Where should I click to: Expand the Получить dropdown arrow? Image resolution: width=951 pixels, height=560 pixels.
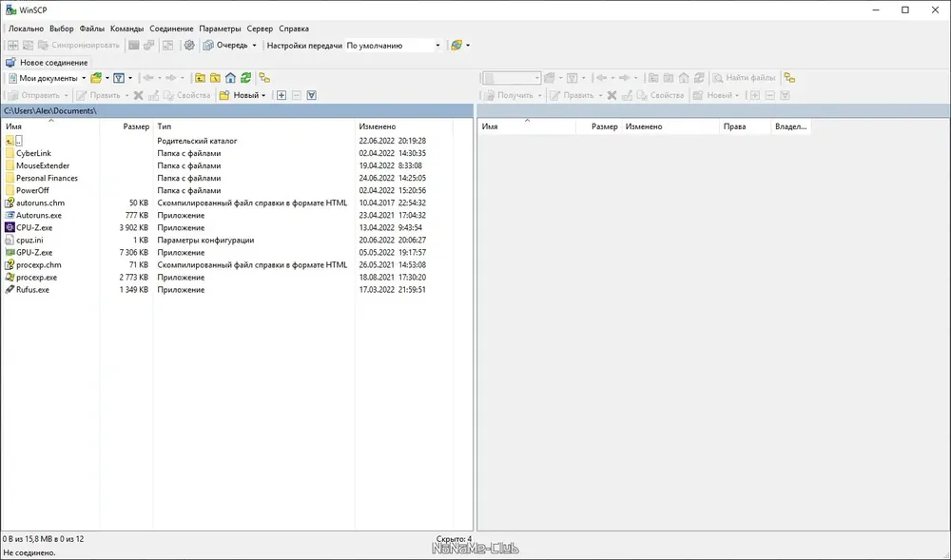(x=540, y=95)
